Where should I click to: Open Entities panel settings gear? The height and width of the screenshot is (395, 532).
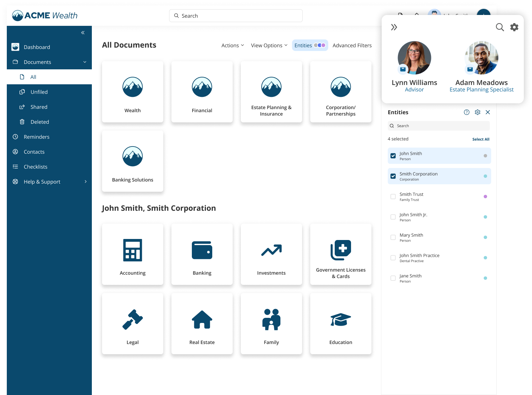click(x=477, y=112)
